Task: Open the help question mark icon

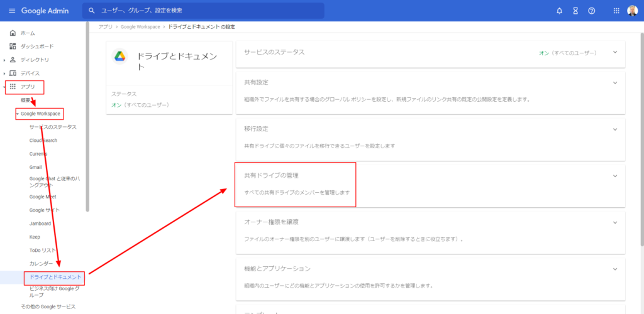Action: pyautogui.click(x=591, y=11)
